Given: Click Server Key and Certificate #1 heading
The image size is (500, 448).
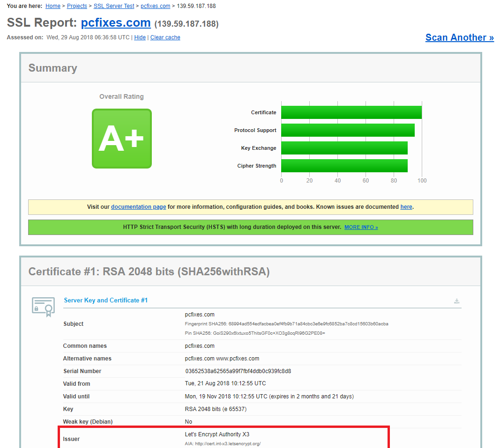Looking at the screenshot, I should (x=105, y=300).
